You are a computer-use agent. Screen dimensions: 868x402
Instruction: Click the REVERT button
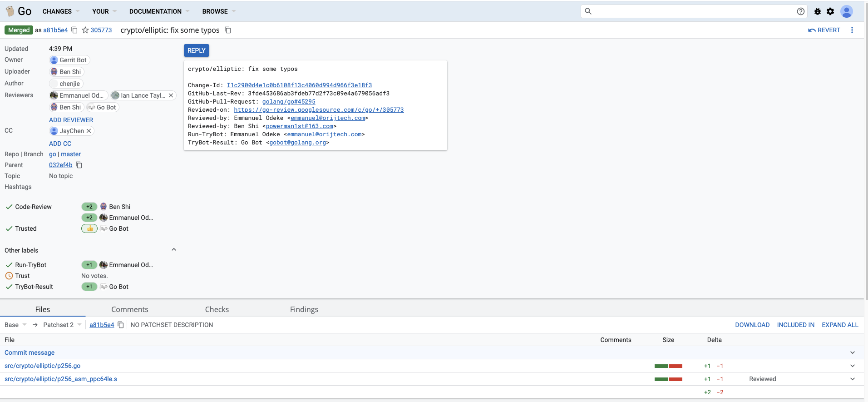tap(824, 30)
